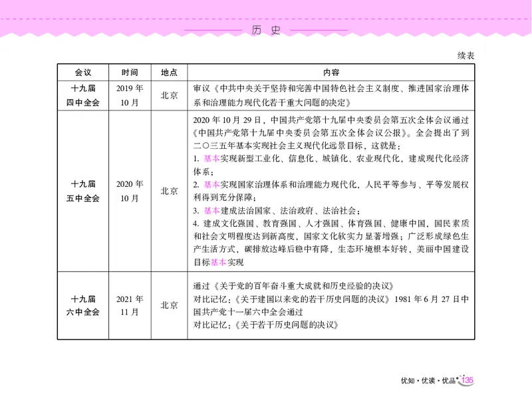Select the 十九届六中全会 row label
Image resolution: width=532 pixels, height=411 pixels.
pyautogui.click(x=82, y=308)
